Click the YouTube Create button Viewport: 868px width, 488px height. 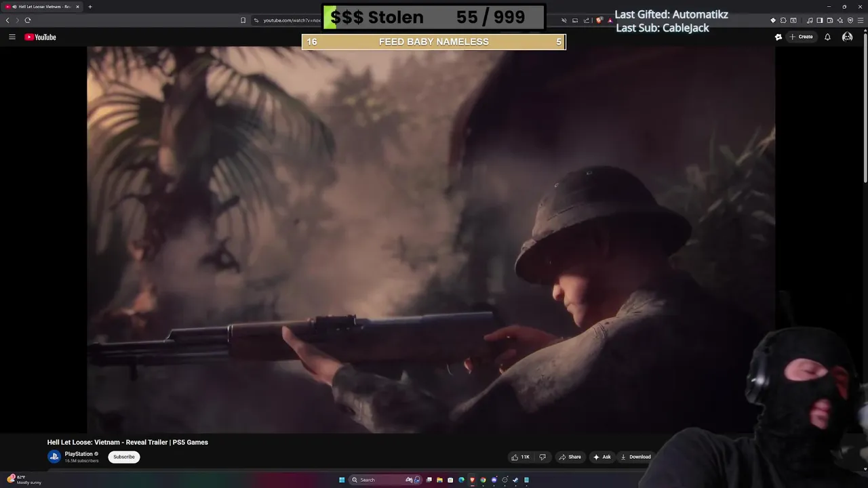tap(802, 37)
